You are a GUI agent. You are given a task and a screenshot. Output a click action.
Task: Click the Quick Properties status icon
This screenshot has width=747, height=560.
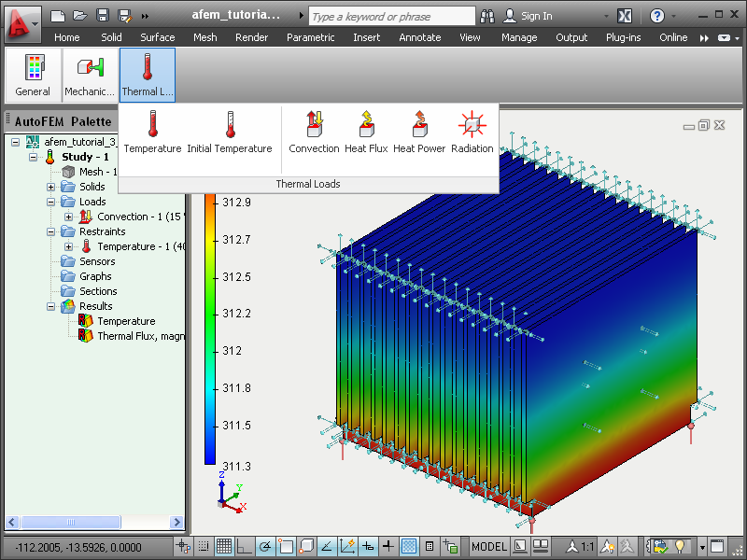[x=430, y=546]
